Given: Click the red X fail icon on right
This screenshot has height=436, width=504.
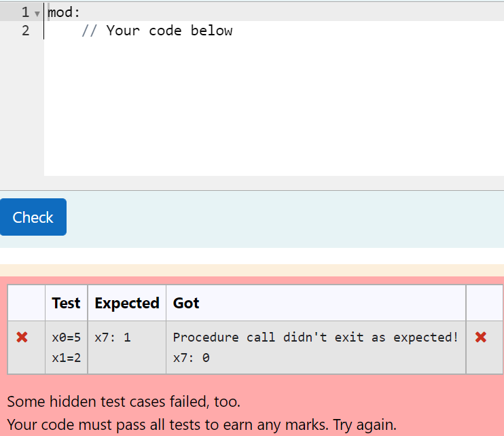Looking at the screenshot, I should (481, 338).
